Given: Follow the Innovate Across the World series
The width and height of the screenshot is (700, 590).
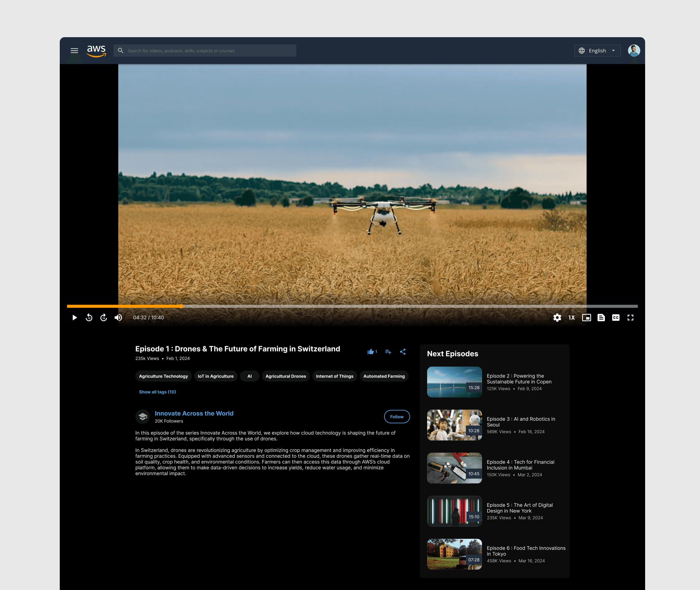Looking at the screenshot, I should 397,416.
